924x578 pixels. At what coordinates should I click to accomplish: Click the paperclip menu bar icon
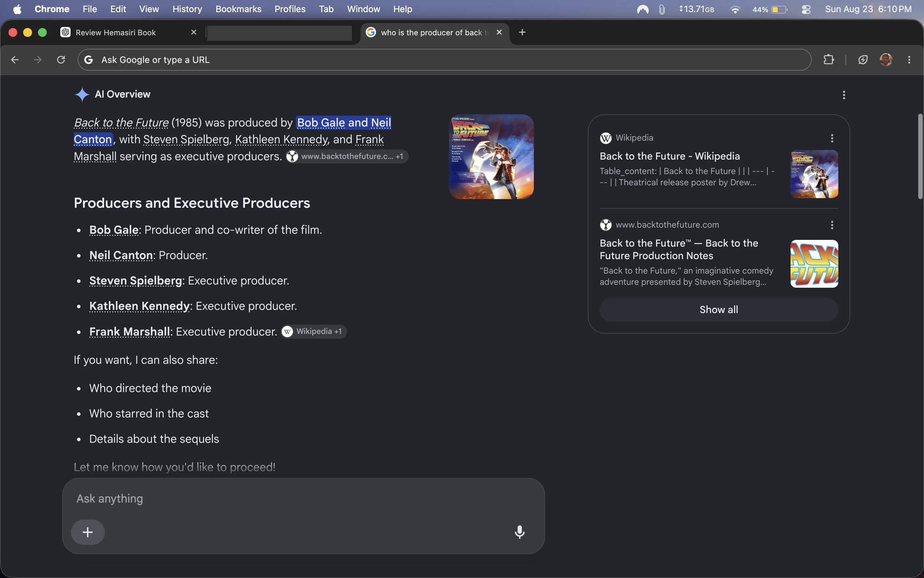pos(662,9)
